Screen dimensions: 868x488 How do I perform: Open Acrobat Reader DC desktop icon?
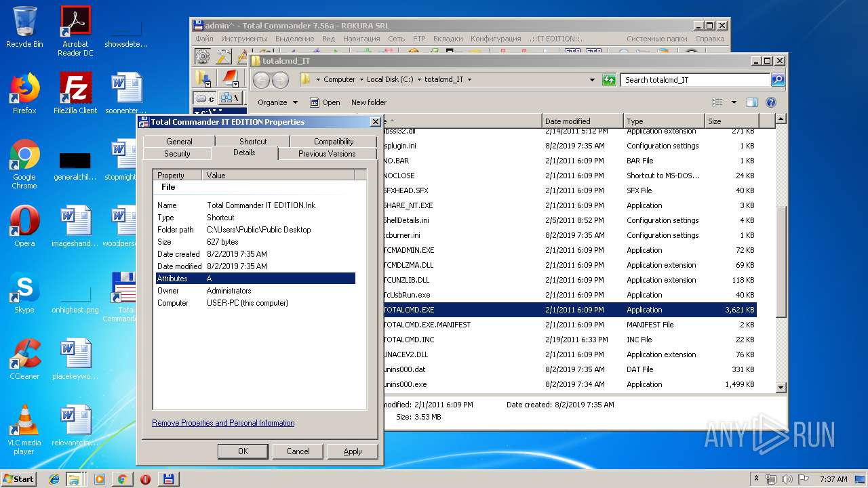coord(75,31)
